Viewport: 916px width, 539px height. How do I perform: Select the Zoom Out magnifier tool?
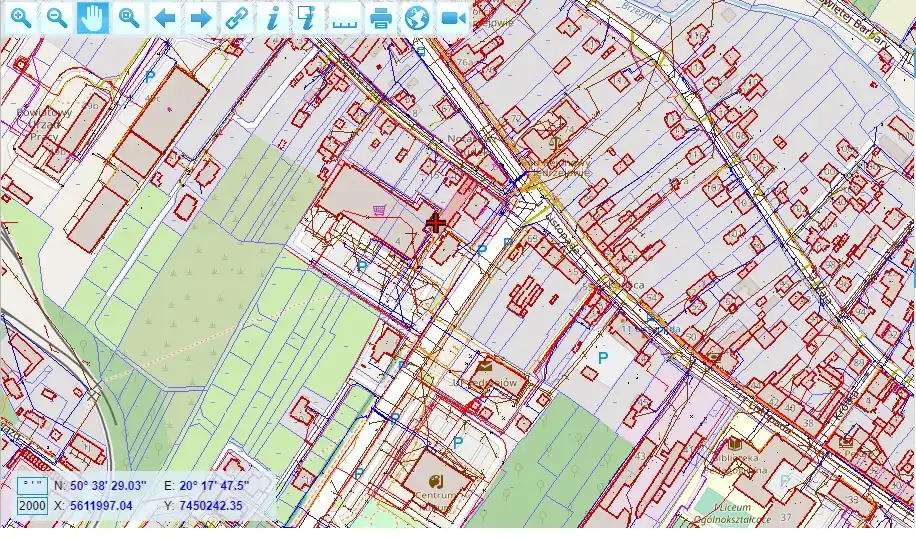click(57, 18)
